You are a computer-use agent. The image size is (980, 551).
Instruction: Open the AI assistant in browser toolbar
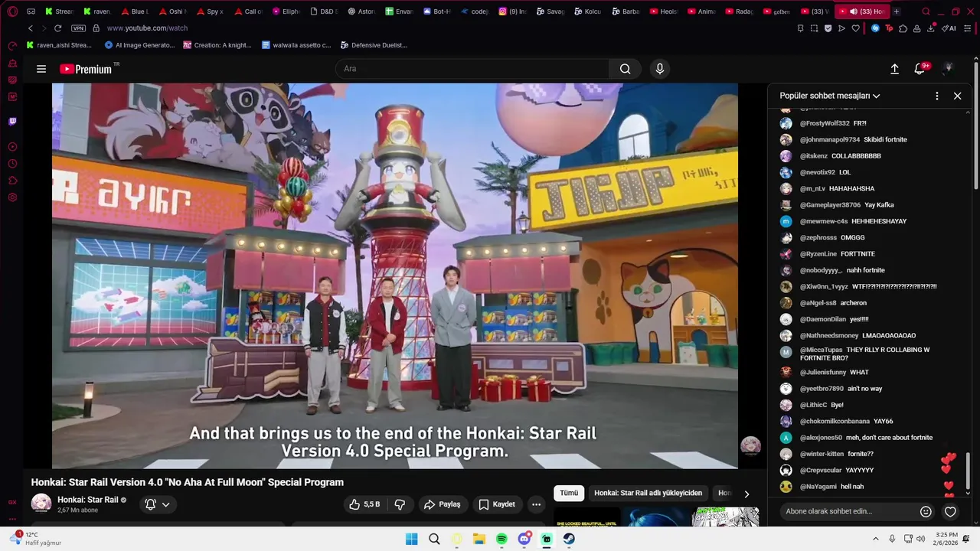click(x=949, y=28)
